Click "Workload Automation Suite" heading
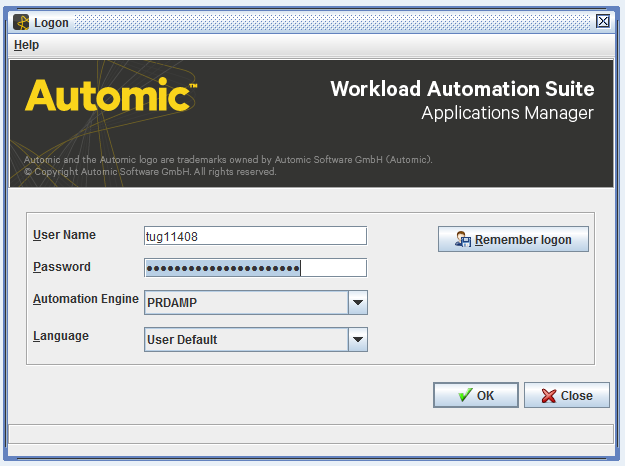625x466 pixels. (462, 88)
